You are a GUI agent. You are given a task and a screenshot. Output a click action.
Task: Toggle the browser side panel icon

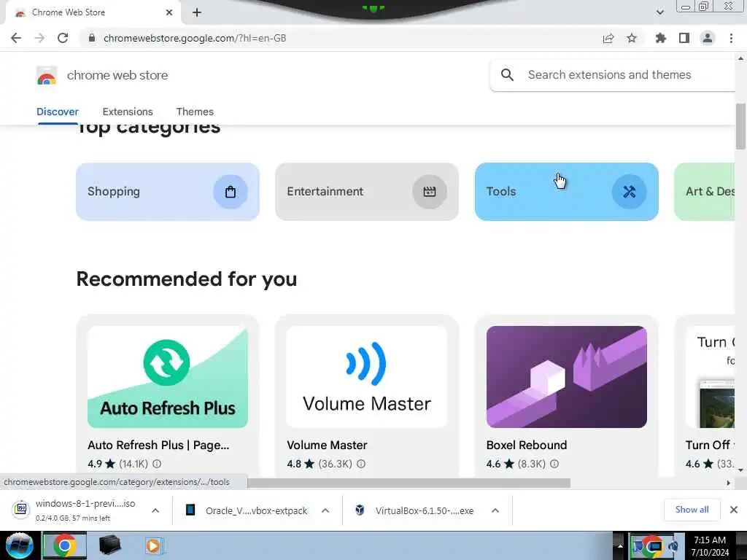click(x=684, y=38)
